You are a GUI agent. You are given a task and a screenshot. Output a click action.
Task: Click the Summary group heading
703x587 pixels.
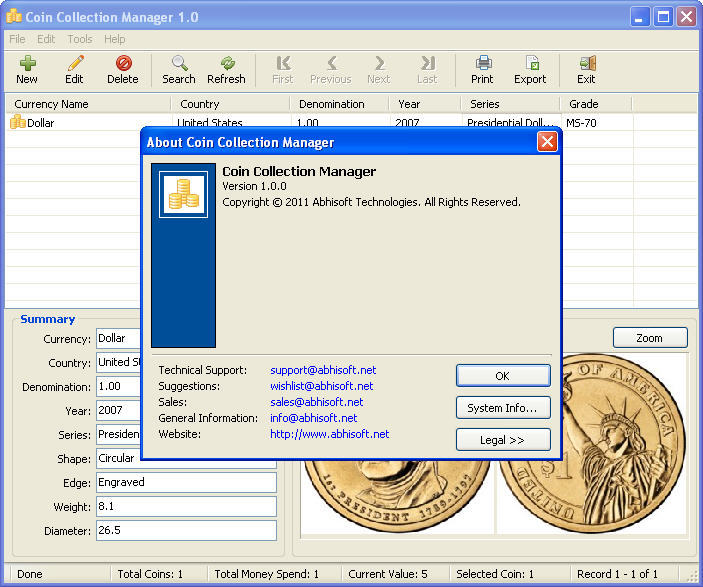48,319
